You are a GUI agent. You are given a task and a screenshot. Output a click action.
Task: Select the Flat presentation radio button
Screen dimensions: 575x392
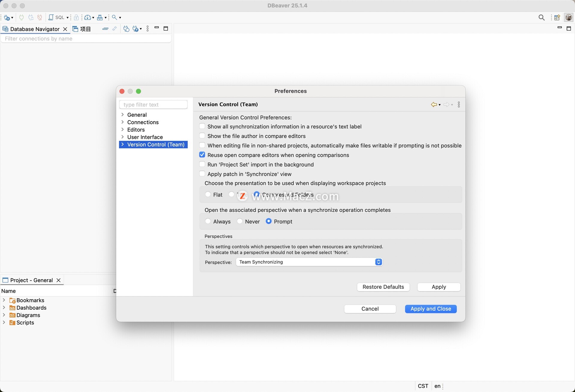(208, 194)
